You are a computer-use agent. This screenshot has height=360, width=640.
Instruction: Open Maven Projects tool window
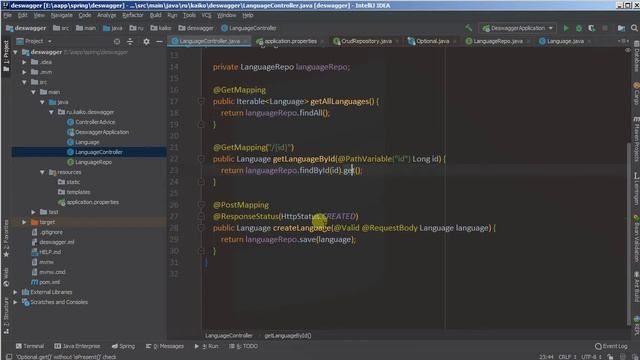coord(636,140)
